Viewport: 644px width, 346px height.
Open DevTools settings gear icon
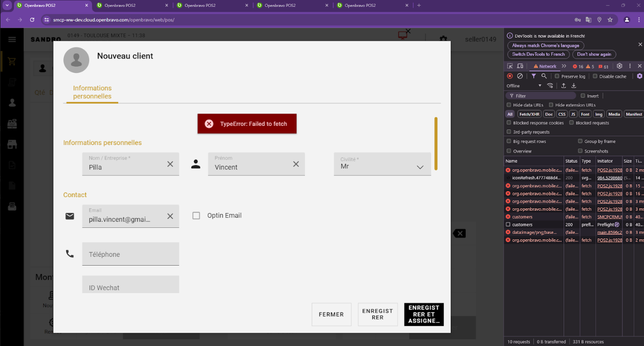pos(619,66)
